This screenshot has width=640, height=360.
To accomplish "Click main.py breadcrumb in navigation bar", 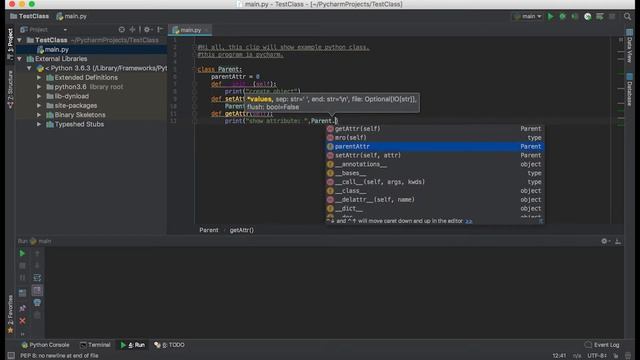I will coord(71,16).
